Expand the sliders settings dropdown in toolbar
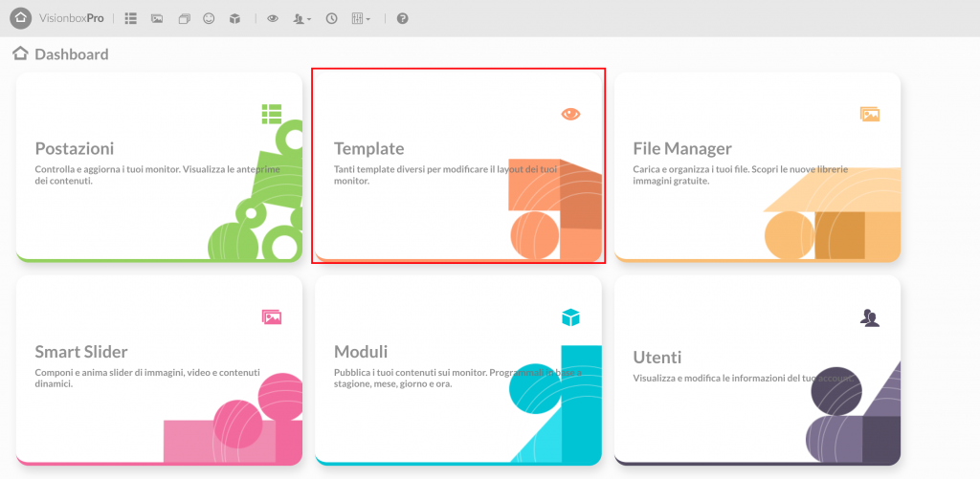This screenshot has height=479, width=980. pos(361,18)
